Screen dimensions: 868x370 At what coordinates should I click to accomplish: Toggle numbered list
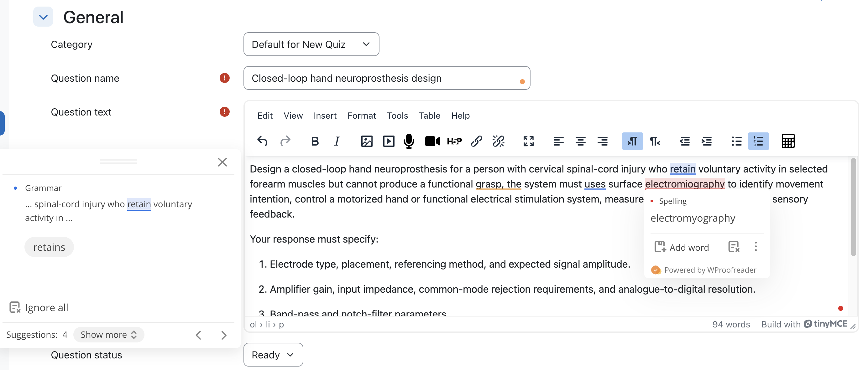click(758, 141)
